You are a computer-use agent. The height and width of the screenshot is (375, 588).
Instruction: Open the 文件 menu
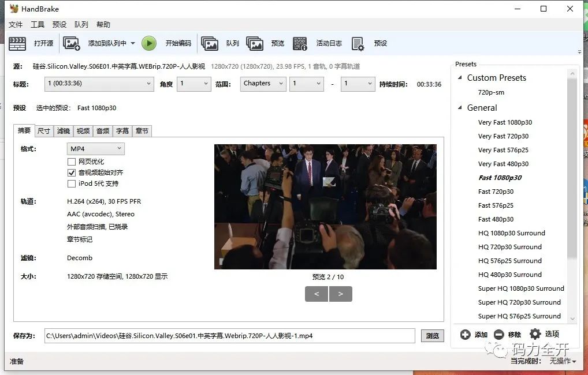(16, 24)
